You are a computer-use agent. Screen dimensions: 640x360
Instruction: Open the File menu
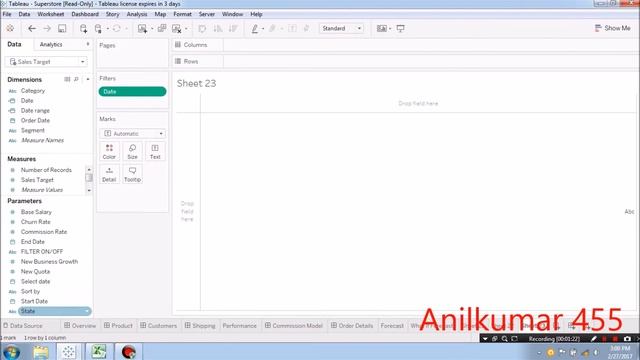click(7, 14)
